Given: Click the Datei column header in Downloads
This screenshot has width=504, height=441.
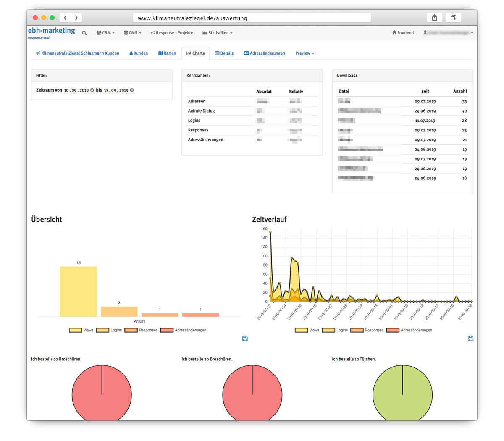Looking at the screenshot, I should [344, 91].
